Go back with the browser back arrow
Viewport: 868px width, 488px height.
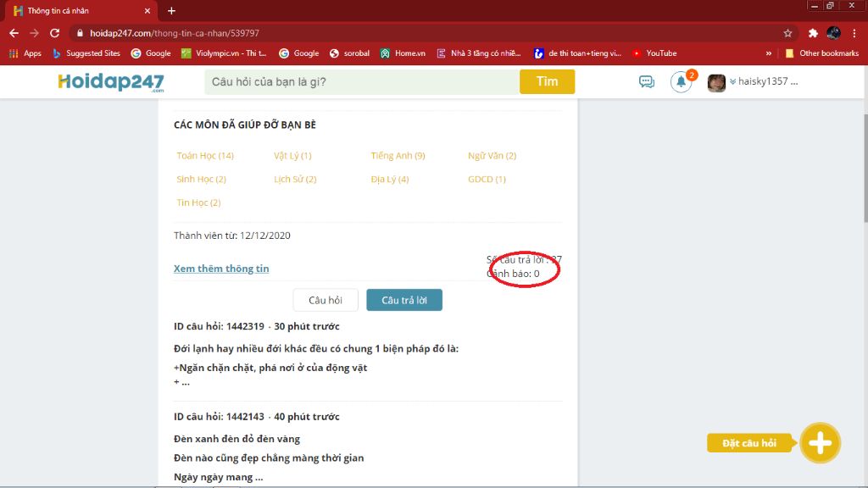[x=14, y=33]
